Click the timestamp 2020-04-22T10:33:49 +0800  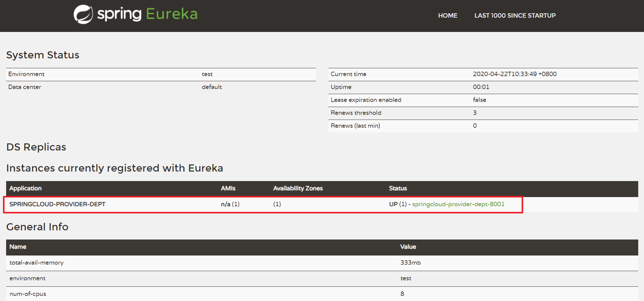(515, 74)
